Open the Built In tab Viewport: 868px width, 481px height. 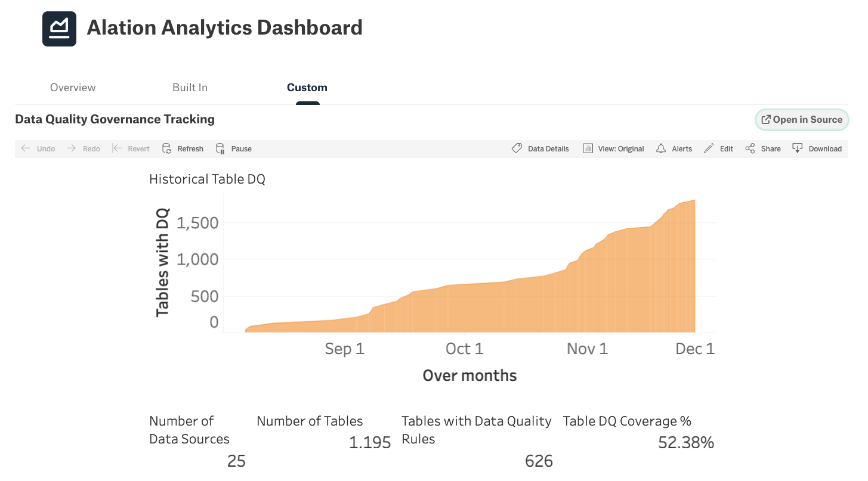pyautogui.click(x=190, y=88)
